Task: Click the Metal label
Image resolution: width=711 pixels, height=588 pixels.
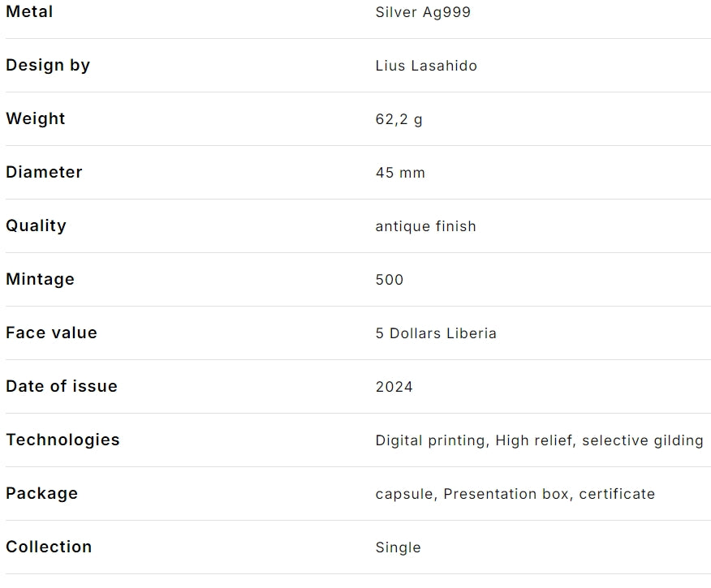Action: [x=29, y=12]
